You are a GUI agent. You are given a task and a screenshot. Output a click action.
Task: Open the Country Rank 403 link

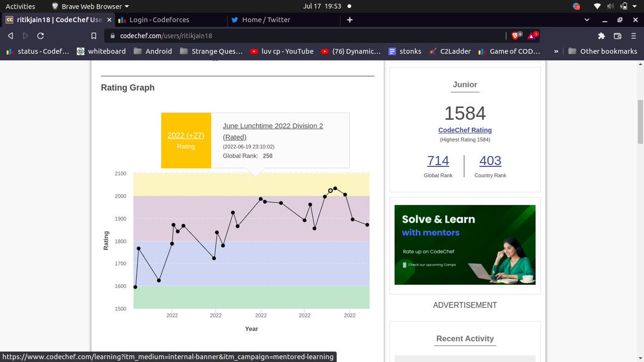(490, 160)
